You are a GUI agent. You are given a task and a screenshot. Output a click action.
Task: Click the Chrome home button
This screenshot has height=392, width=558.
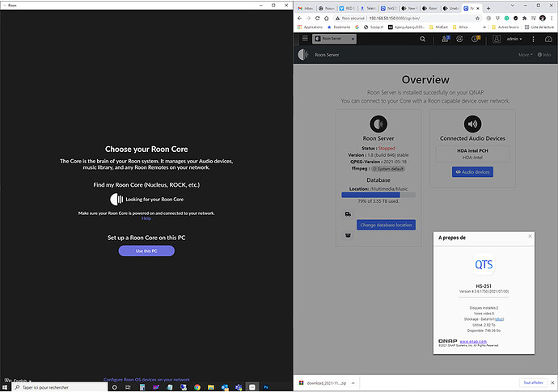pos(327,18)
